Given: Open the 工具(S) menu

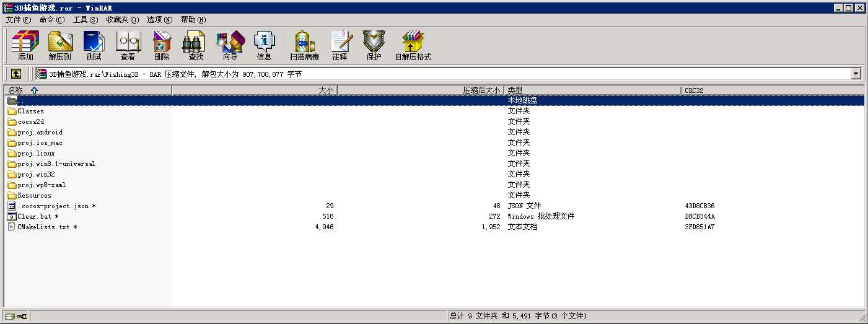Looking at the screenshot, I should (x=85, y=20).
